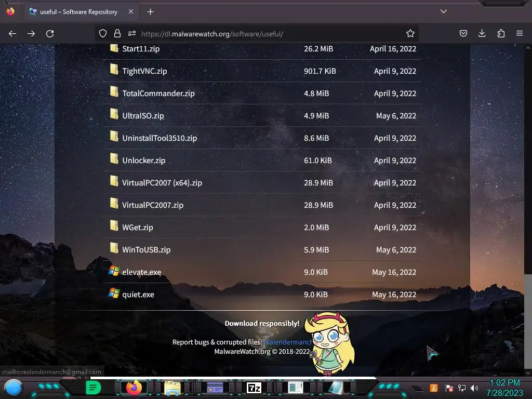
Task: Download Start11.zip
Action: coord(141,49)
